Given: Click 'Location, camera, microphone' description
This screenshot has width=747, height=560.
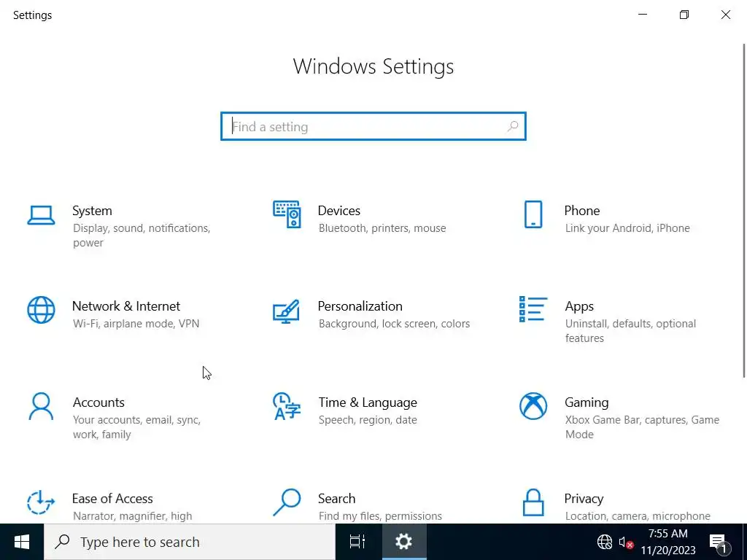Looking at the screenshot, I should [638, 516].
